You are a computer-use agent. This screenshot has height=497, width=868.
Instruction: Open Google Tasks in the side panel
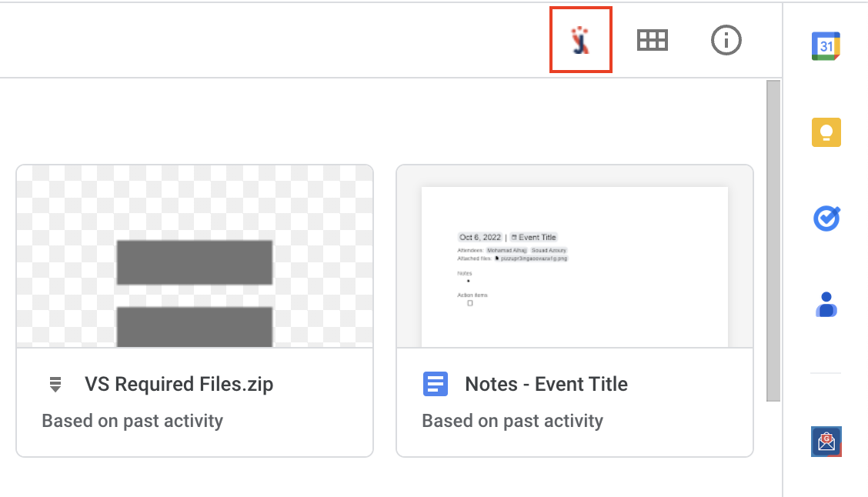click(x=826, y=218)
